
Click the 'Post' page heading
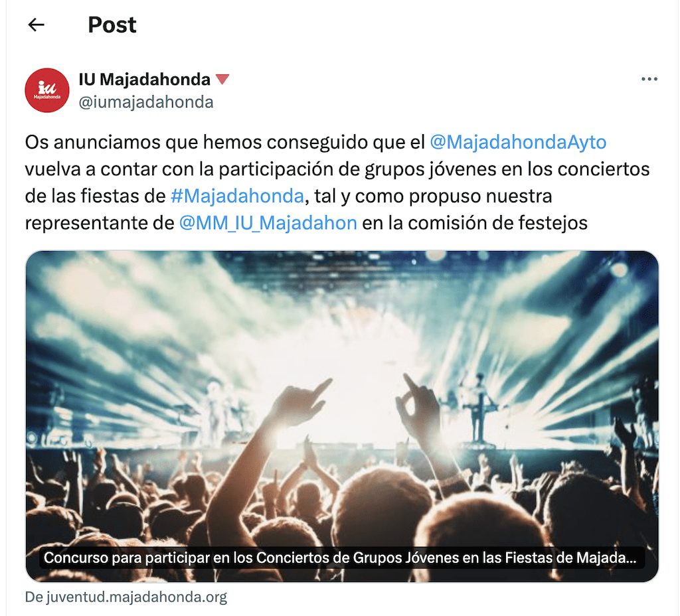click(112, 25)
